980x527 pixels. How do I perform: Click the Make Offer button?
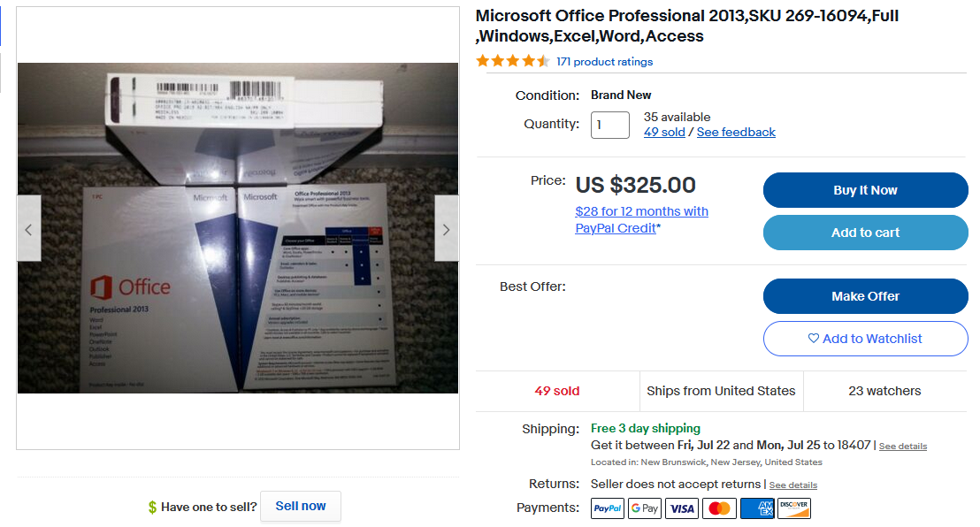click(x=866, y=296)
